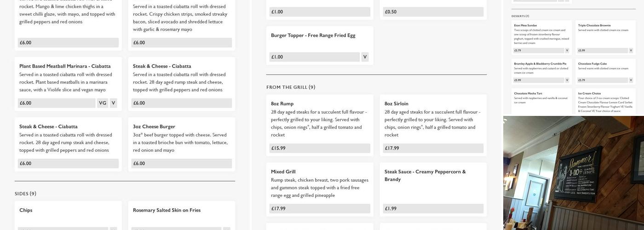Open the Mixed Grill item title
Screen dimensions: 644x230
(283, 172)
